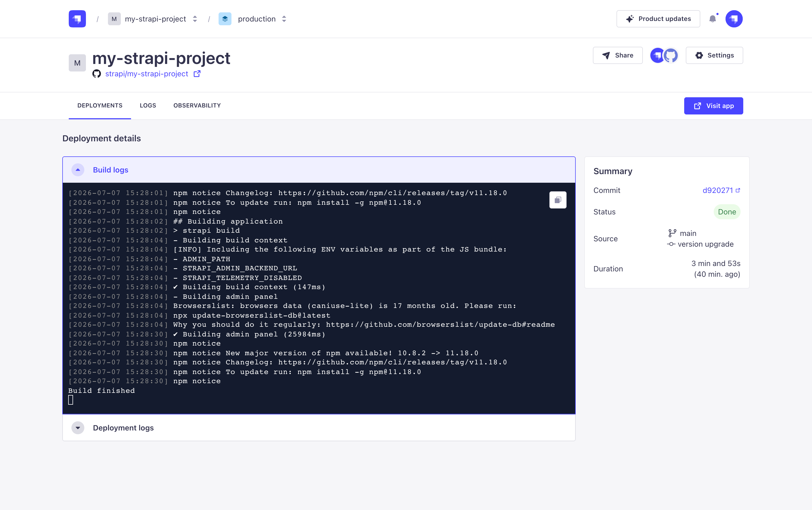
Task: Click the Strapi collaborator avatar
Action: 657,55
